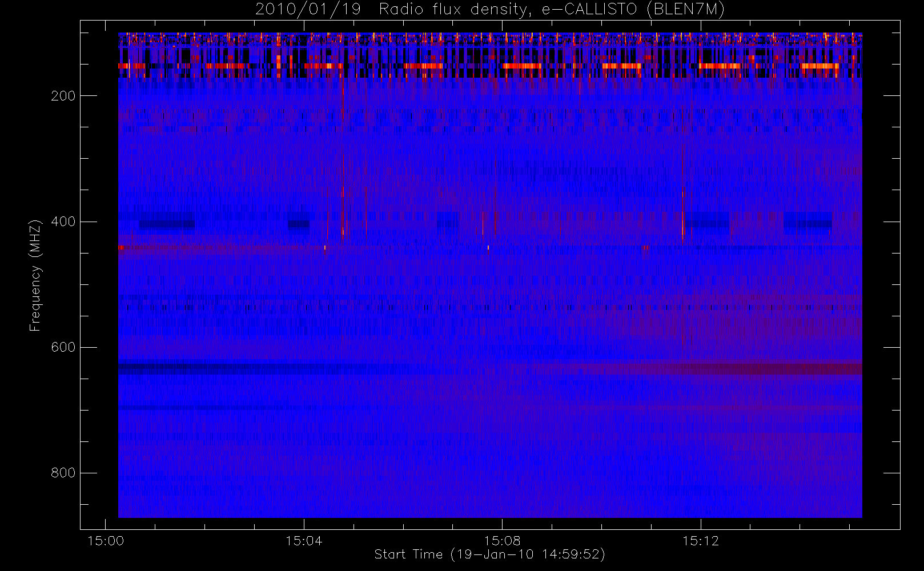Click the plot title '2010/01/19 Radio flux density'
The width and height of the screenshot is (924, 571).
pos(490,10)
